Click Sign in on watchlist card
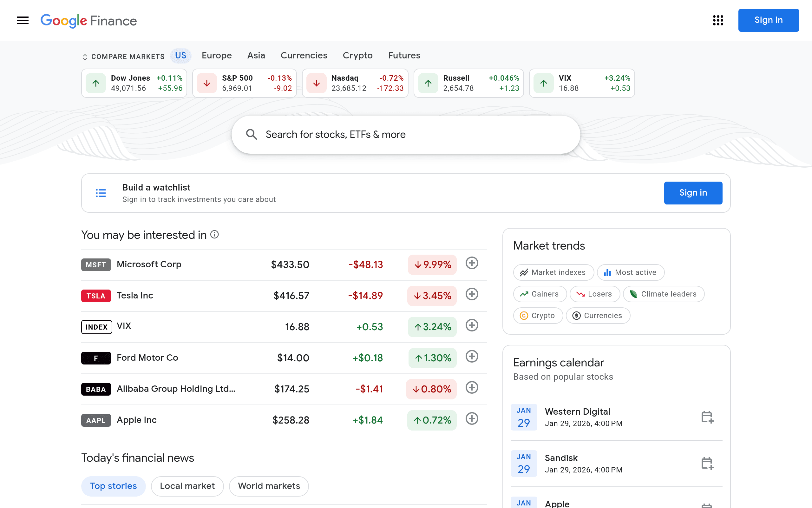 (693, 193)
